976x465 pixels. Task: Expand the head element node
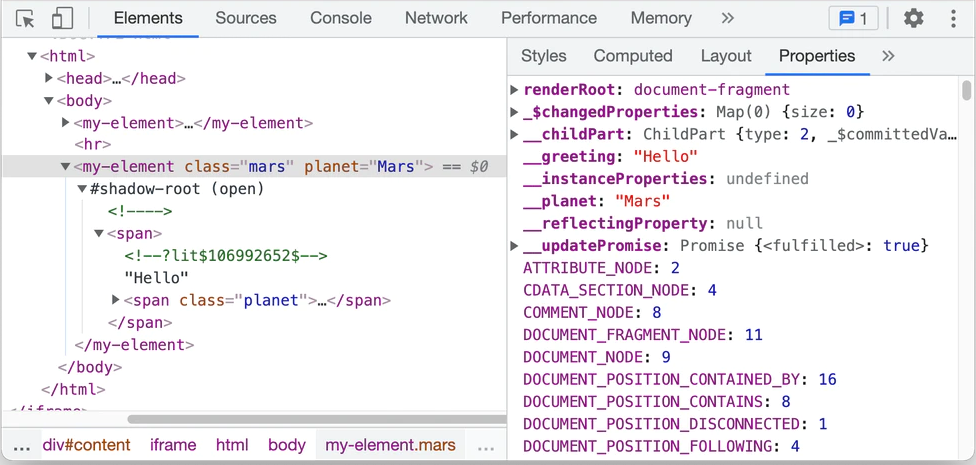tap(49, 78)
